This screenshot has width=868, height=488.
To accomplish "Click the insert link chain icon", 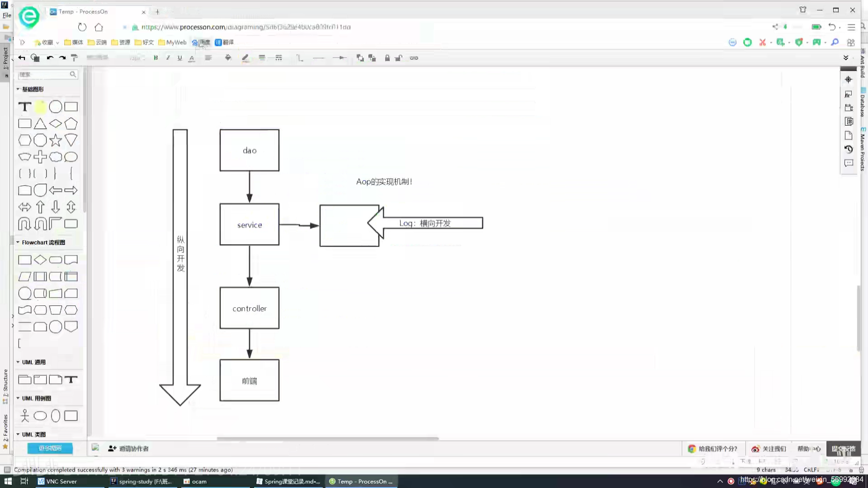I will point(414,58).
